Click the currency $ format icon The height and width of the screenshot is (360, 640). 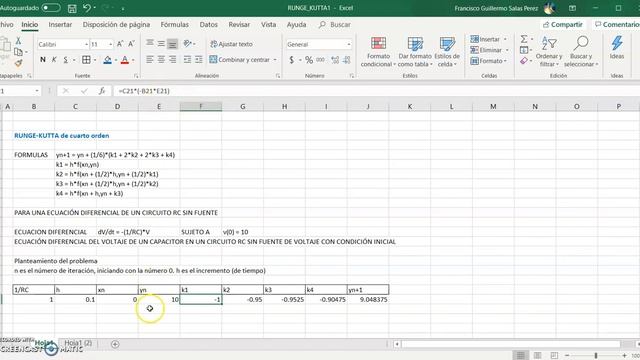pos(291,60)
